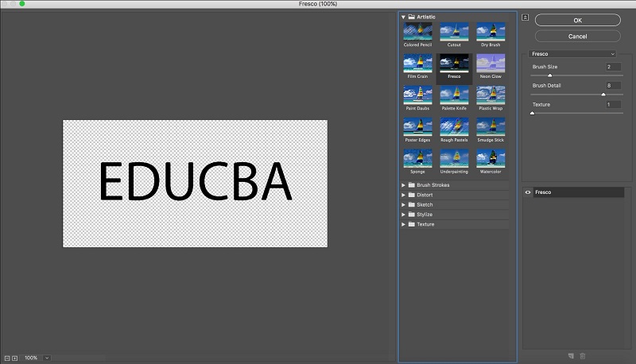Choose the Palette Knife filter thumbnail

pos(454,95)
